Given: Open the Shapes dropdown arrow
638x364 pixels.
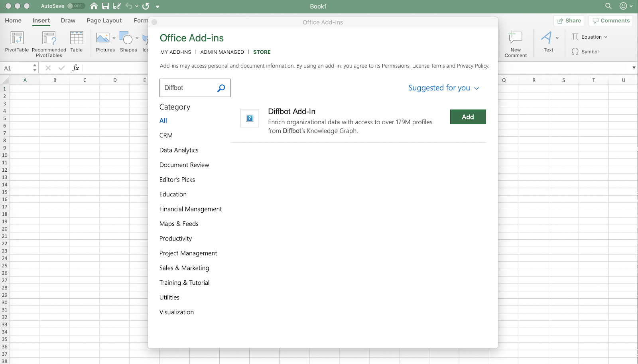Looking at the screenshot, I should [x=137, y=38].
